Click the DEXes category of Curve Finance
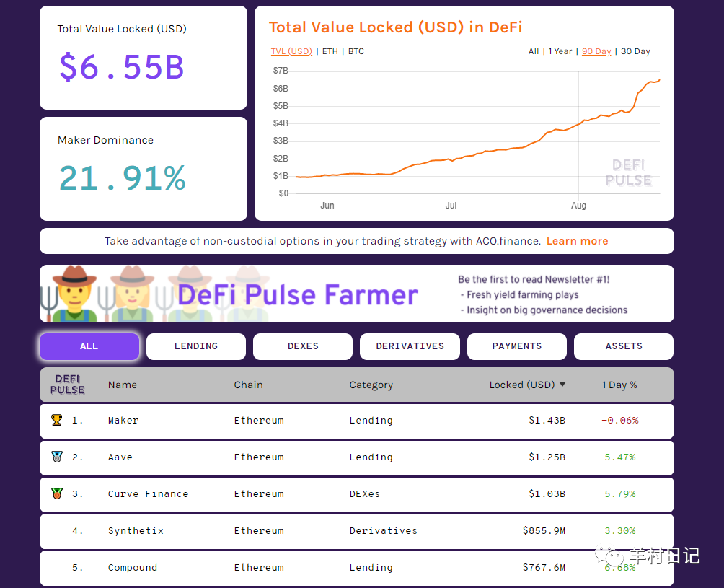Screen dimensions: 724x588 pos(365,493)
